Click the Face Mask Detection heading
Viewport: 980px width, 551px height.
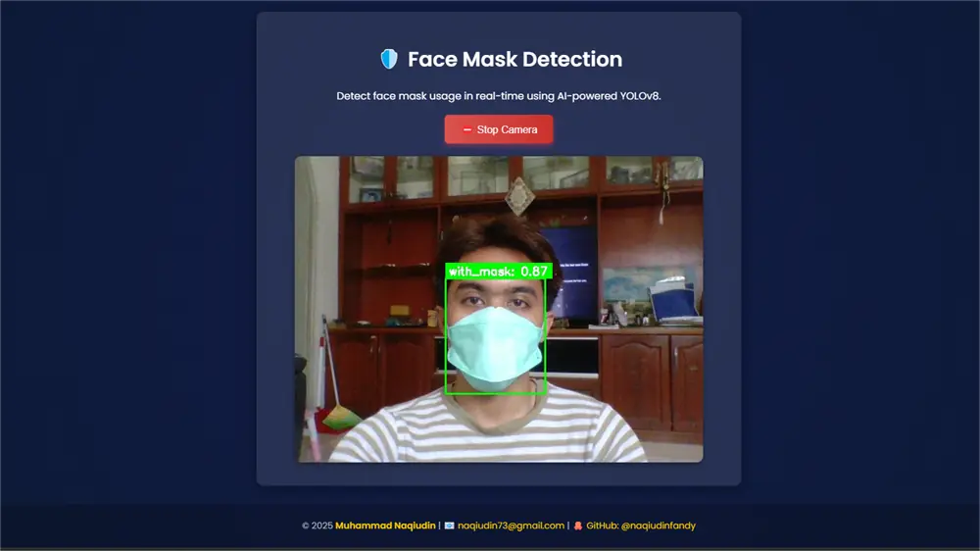pos(514,60)
